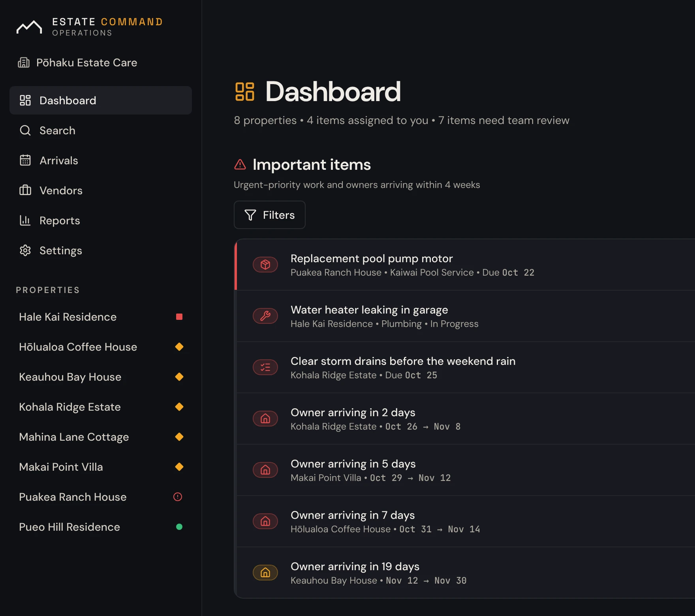Screen dimensions: 695x616
Task: Open Kohala Ridge Estate property in sidebar
Action: tap(101, 407)
